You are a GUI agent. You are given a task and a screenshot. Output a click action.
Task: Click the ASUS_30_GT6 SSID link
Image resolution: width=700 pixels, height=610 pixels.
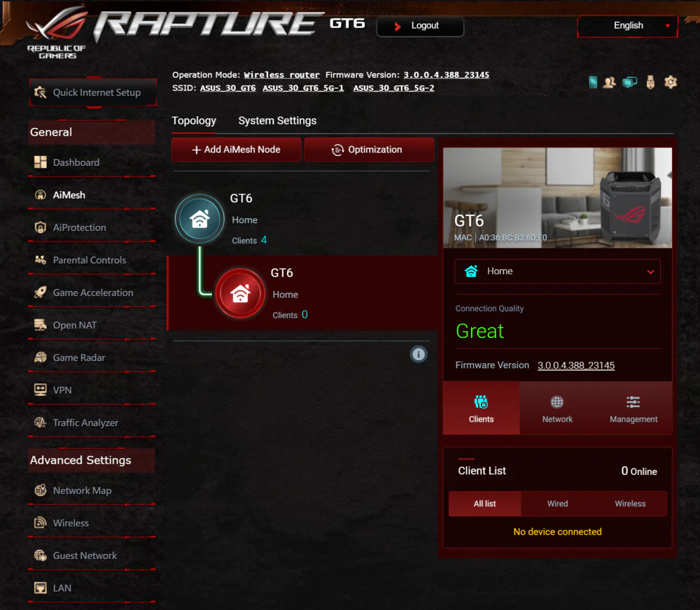coord(227,88)
